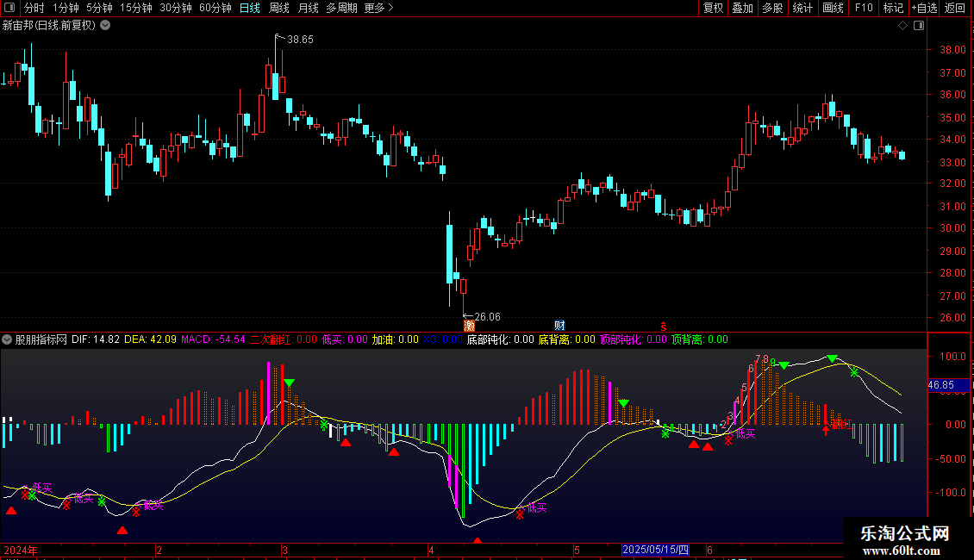The image size is (974, 560).
Task: Click the 二次翻红: 0.00 label
Action: coord(284,339)
